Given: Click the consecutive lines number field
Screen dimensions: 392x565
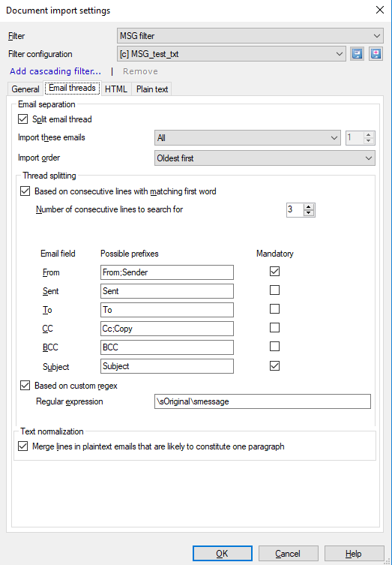Looking at the screenshot, I should tap(295, 209).
